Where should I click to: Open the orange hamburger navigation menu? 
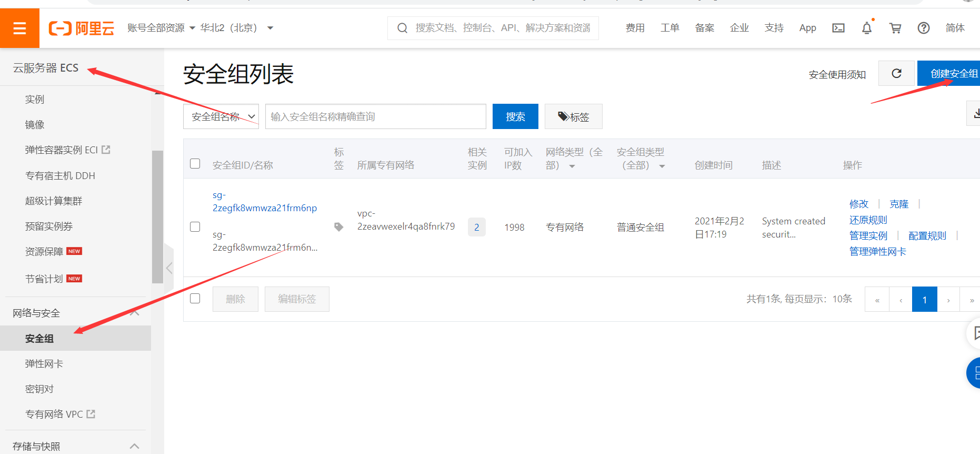click(x=19, y=28)
